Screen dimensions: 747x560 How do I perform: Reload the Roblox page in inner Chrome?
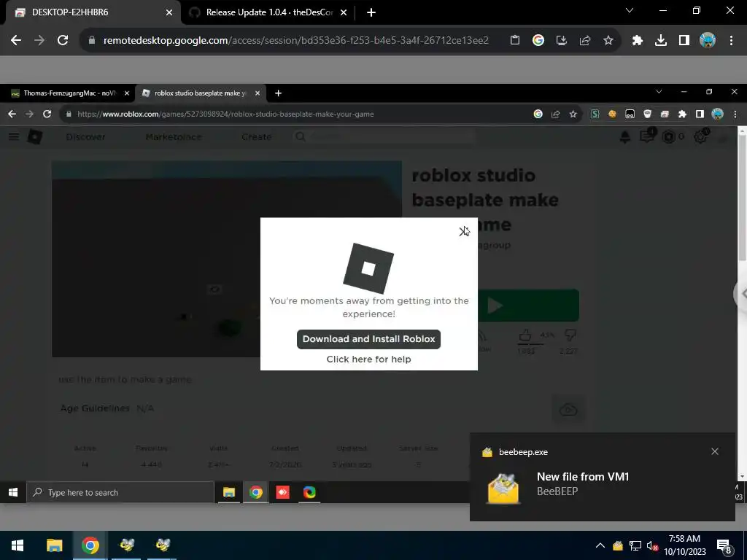point(47,114)
